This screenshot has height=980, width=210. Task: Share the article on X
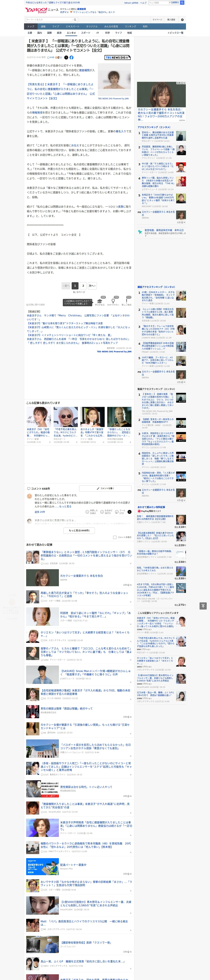pos(66,57)
